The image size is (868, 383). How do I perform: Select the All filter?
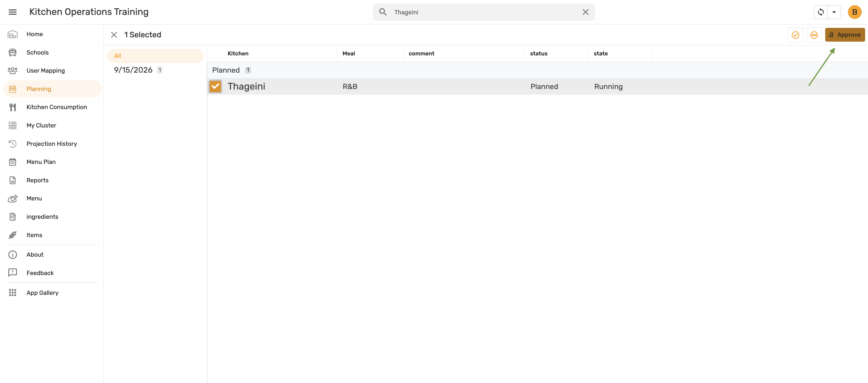pos(155,56)
